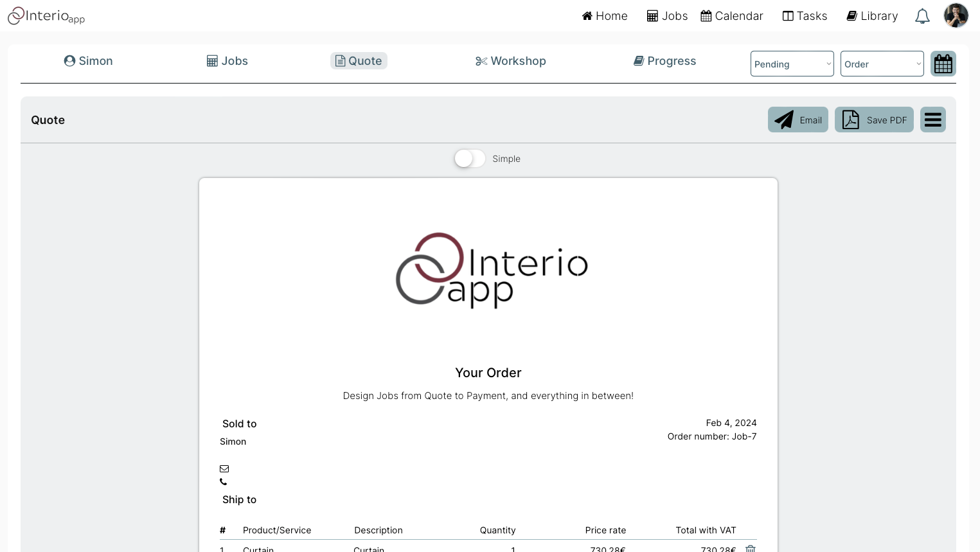This screenshot has height=552, width=980.
Task: Click the 'Quantity' column header
Action: point(498,530)
